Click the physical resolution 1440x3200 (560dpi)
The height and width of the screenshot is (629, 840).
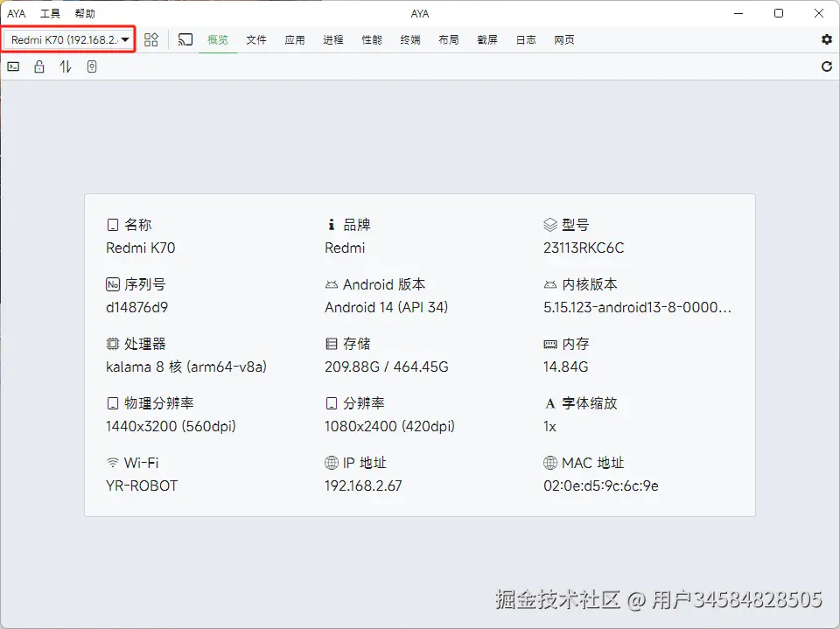coord(171,426)
